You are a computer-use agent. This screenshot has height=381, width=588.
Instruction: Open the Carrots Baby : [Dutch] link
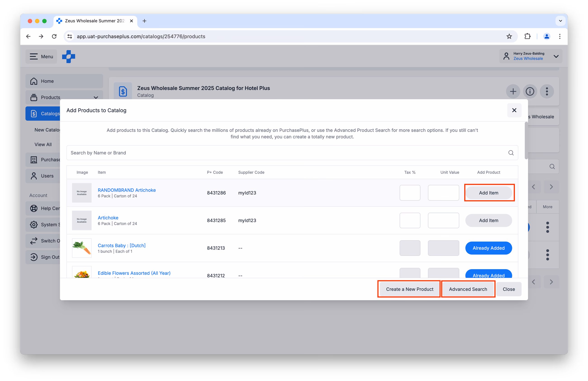click(121, 245)
